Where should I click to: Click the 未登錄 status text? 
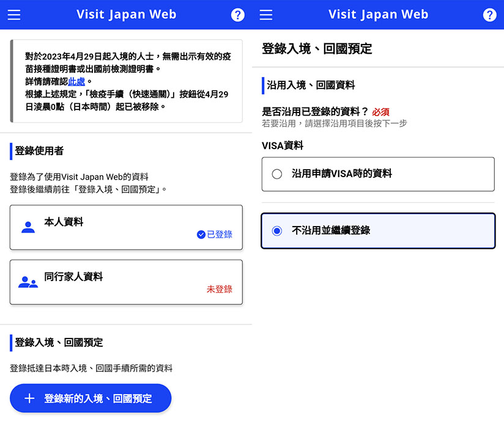click(220, 289)
